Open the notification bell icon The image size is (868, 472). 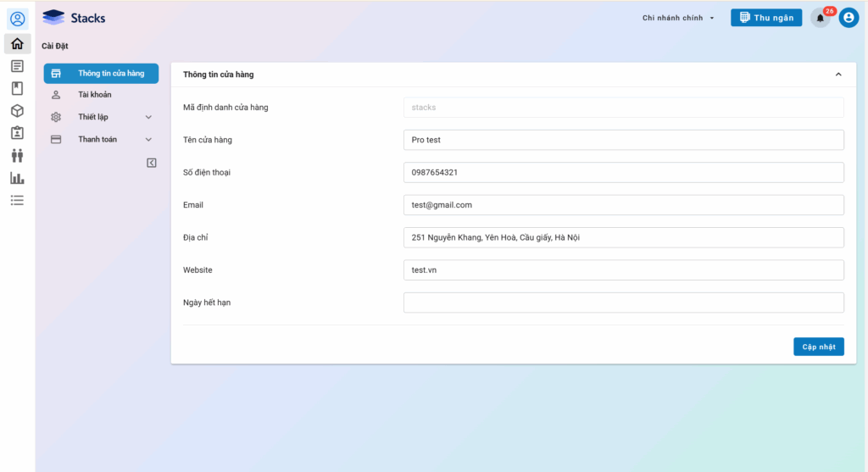pos(820,18)
